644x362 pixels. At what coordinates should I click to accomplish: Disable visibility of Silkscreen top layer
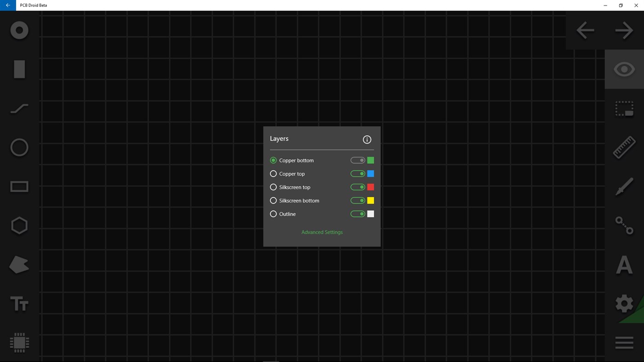tap(358, 187)
